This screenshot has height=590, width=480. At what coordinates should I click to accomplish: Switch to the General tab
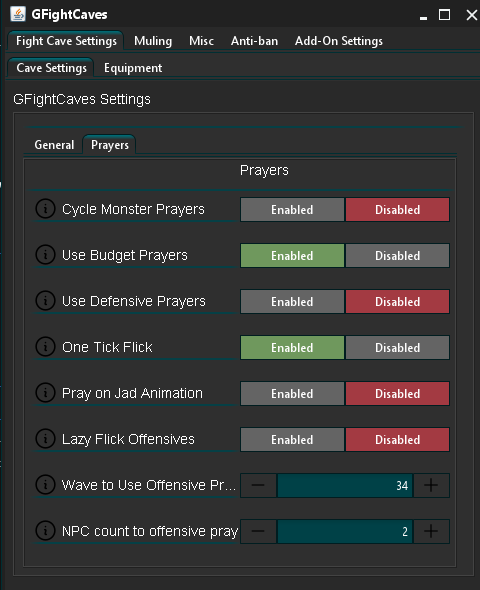coord(54,145)
